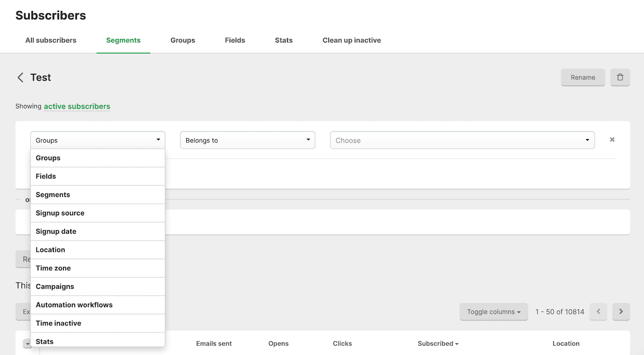Open the Choose group selector
This screenshot has height=355, width=644.
coord(462,140)
